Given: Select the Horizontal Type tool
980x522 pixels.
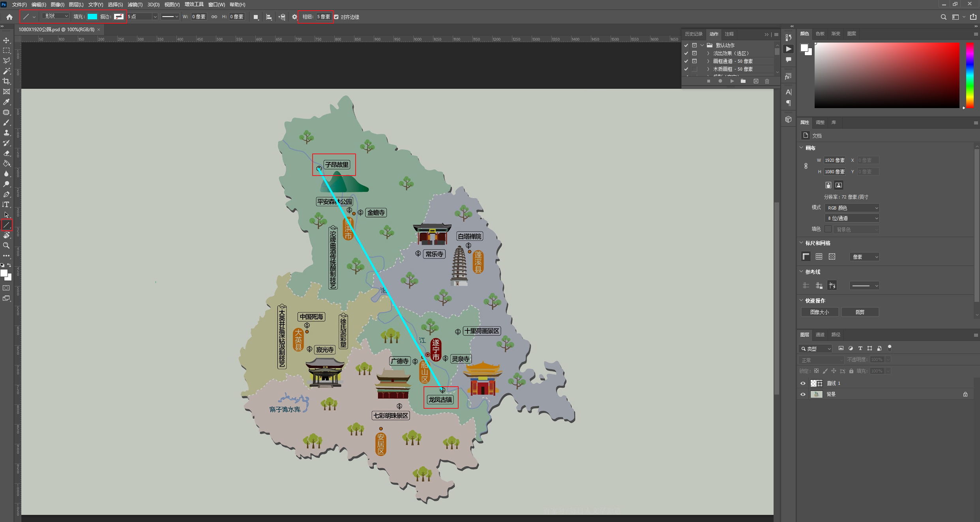Looking at the screenshot, I should coord(6,204).
